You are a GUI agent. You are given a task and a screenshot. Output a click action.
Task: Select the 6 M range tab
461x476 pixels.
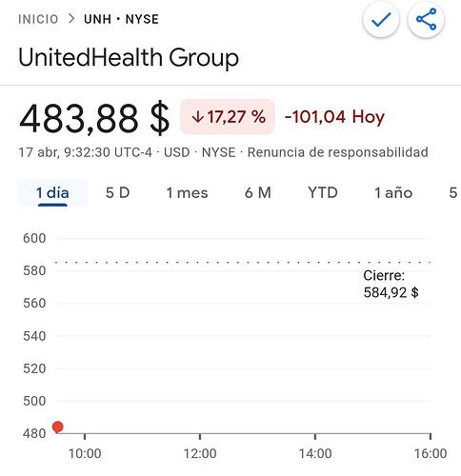coord(258,193)
